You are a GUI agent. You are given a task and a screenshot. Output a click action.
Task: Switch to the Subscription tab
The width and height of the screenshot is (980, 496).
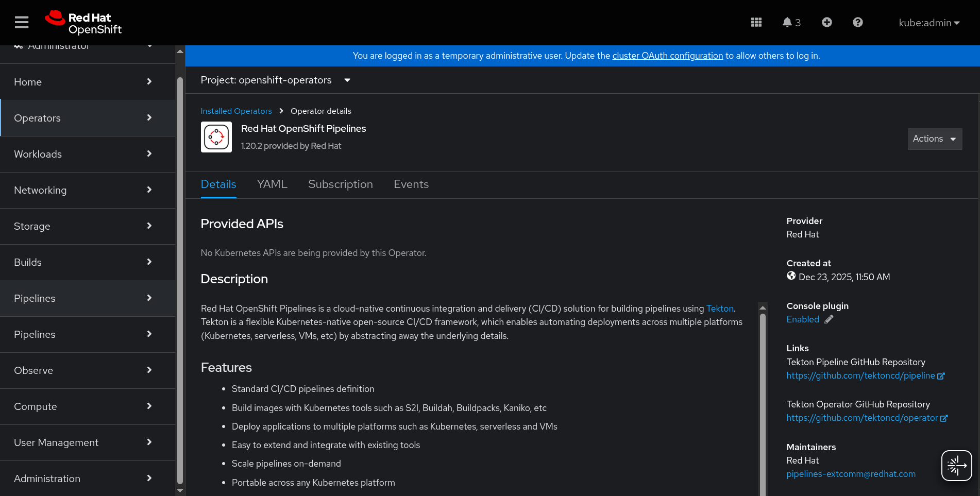(340, 184)
